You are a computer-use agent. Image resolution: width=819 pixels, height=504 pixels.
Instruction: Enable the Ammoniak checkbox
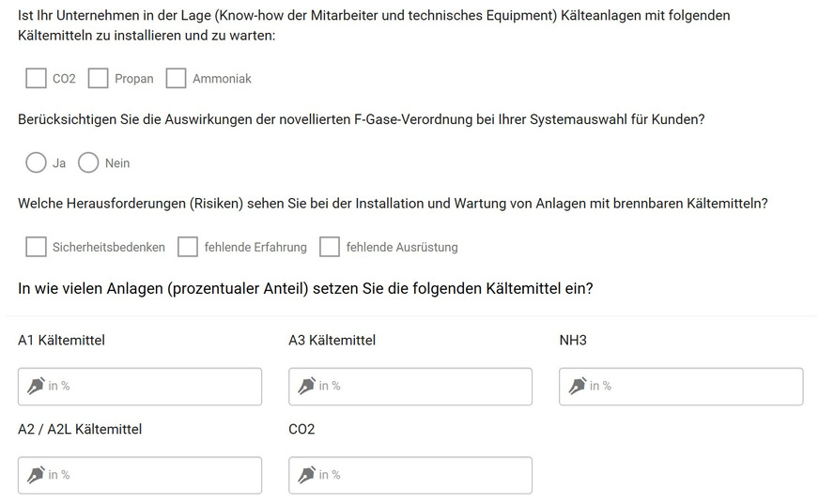tap(176, 78)
